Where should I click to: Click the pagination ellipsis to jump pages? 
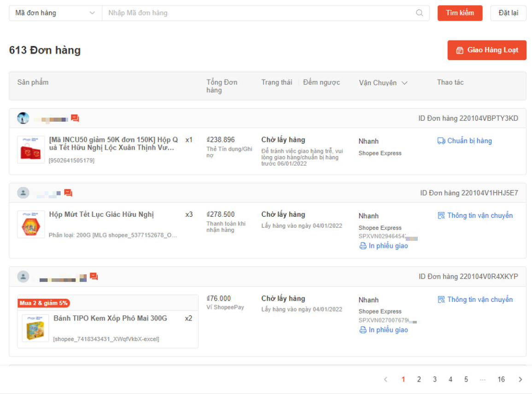pyautogui.click(x=482, y=379)
